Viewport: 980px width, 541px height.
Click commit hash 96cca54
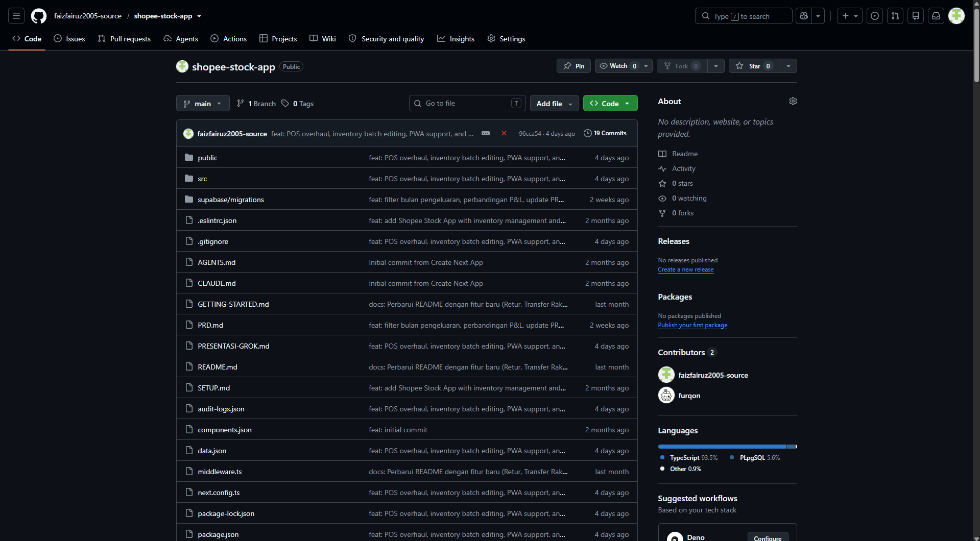(x=530, y=134)
